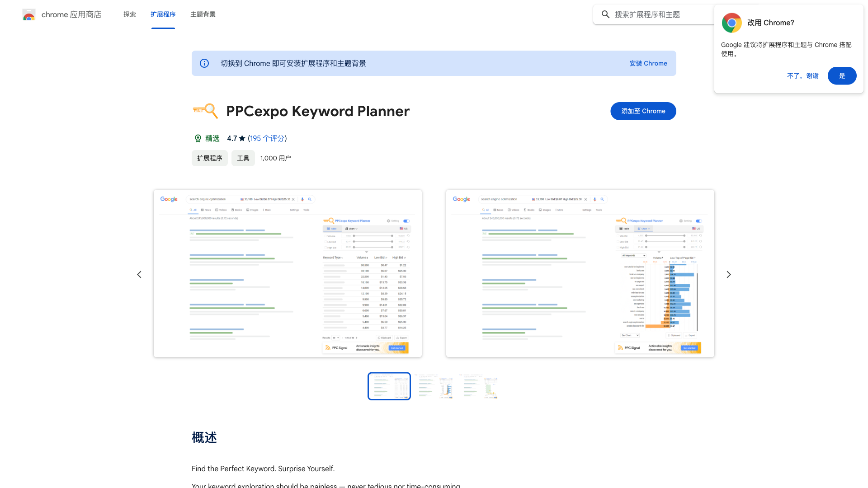The height and width of the screenshot is (488, 868).
Task: Click the 扩展程序 category chip
Action: click(x=210, y=158)
